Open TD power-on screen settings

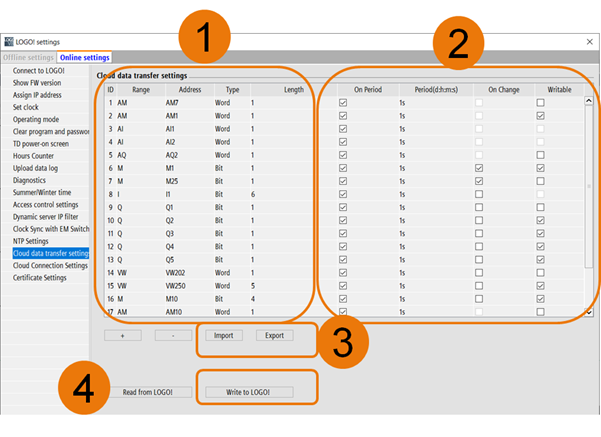[x=41, y=144]
